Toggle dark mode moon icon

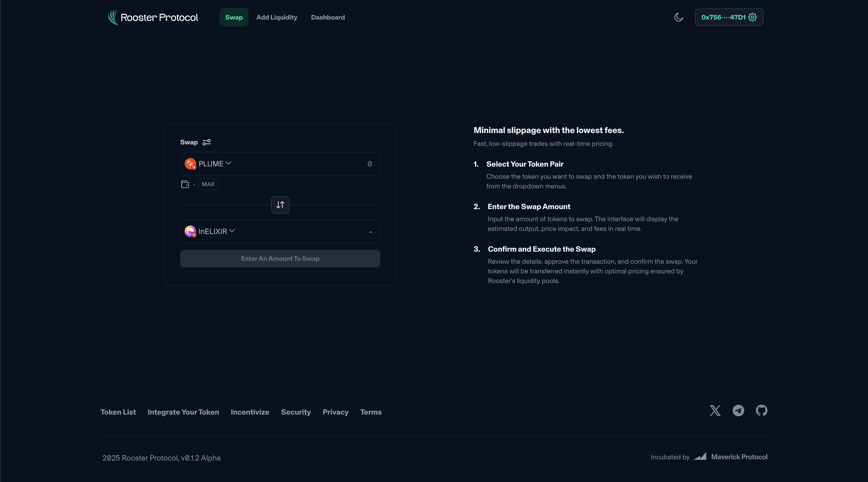[678, 17]
